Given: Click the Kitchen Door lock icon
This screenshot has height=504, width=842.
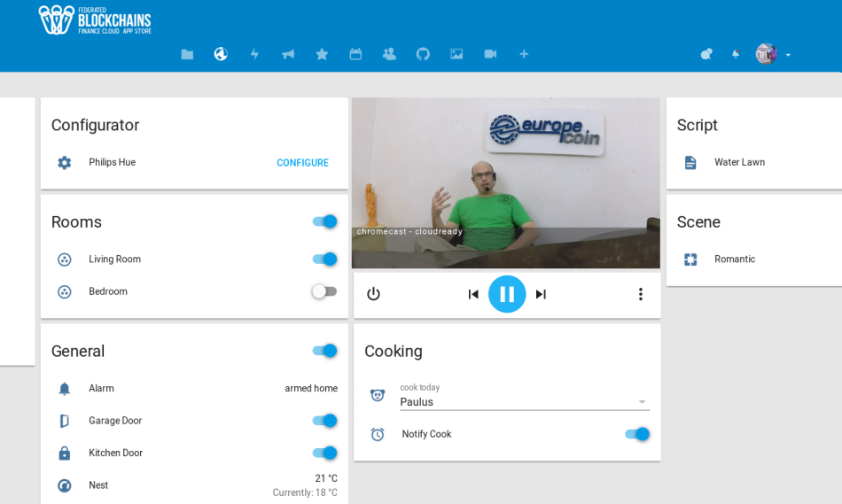Looking at the screenshot, I should coord(65,453).
